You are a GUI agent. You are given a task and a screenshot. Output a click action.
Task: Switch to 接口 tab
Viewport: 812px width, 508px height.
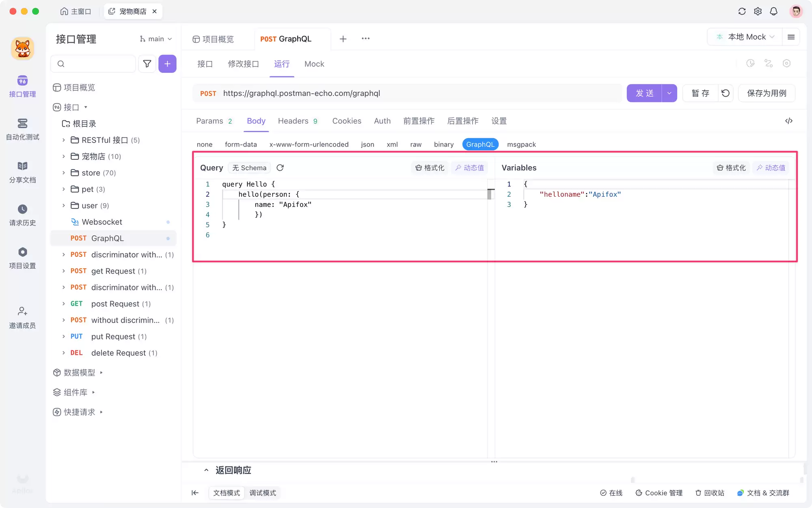point(205,64)
